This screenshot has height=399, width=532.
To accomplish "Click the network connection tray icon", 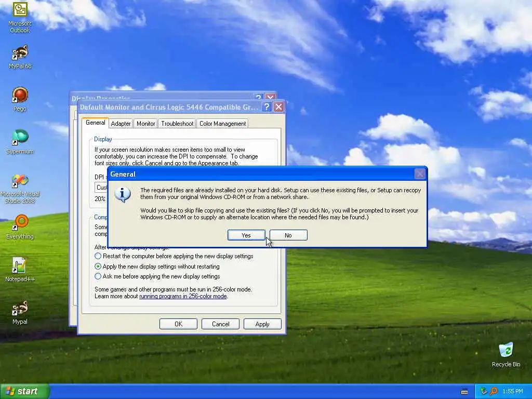I will coord(484,391).
